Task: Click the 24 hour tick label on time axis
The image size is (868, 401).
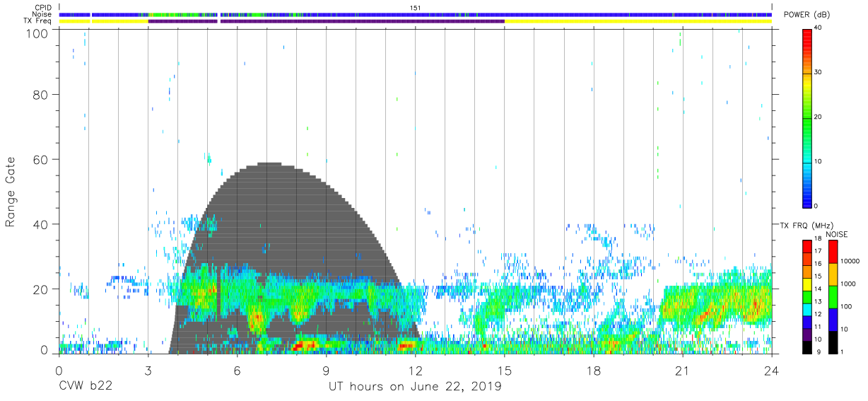Action: [771, 371]
